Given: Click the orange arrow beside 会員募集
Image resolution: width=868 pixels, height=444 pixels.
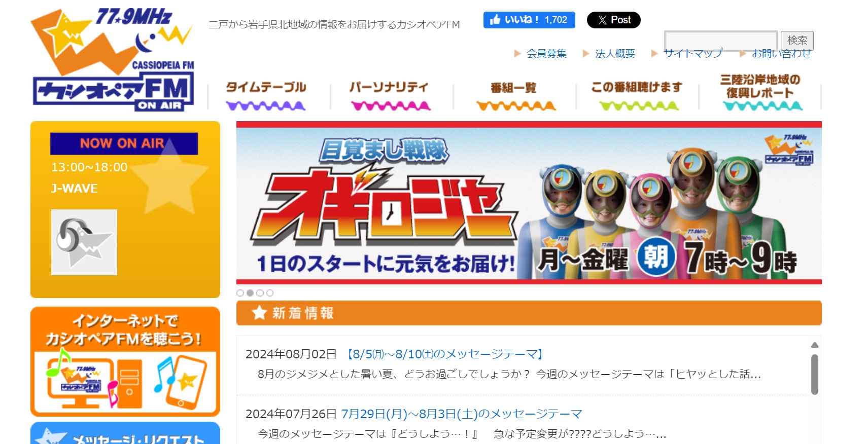Looking at the screenshot, I should pyautogui.click(x=517, y=53).
